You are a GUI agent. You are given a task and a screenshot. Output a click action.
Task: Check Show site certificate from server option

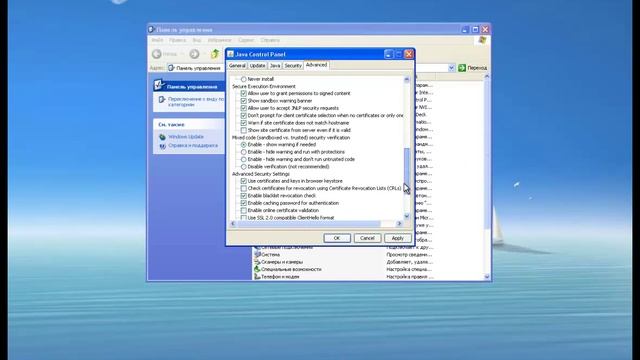[x=243, y=130]
